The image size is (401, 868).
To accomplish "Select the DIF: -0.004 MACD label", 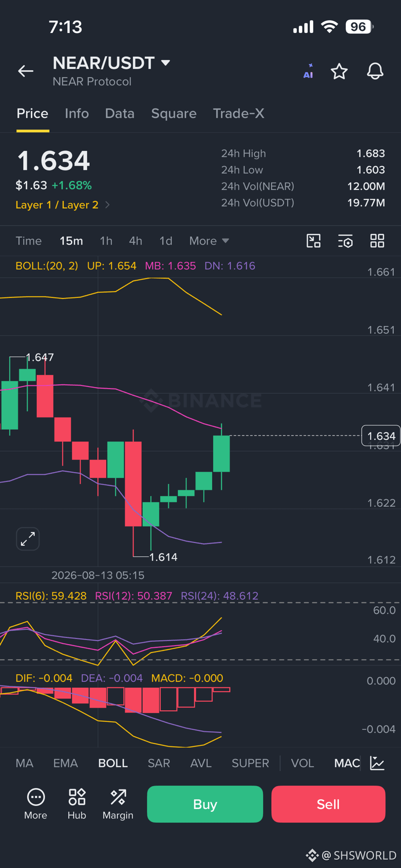I will pyautogui.click(x=44, y=678).
